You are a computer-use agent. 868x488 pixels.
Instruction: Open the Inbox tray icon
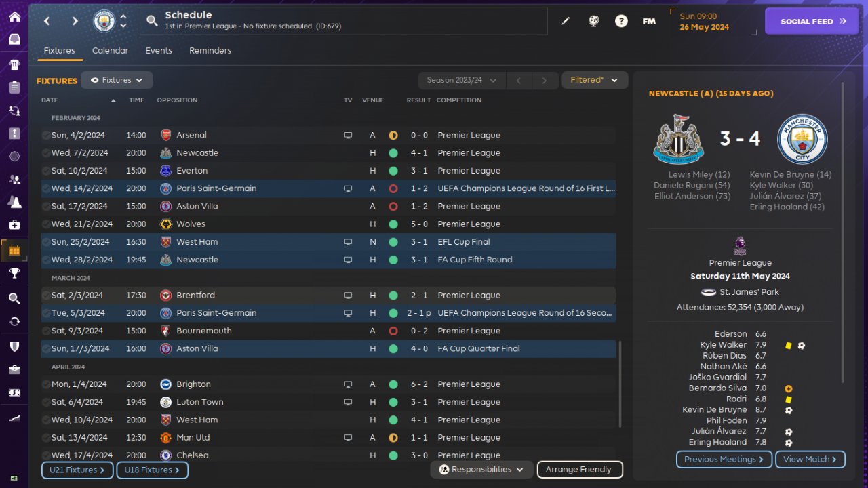coord(14,39)
